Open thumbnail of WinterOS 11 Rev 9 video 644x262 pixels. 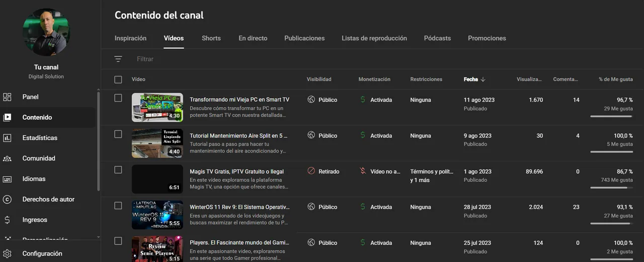coord(157,215)
